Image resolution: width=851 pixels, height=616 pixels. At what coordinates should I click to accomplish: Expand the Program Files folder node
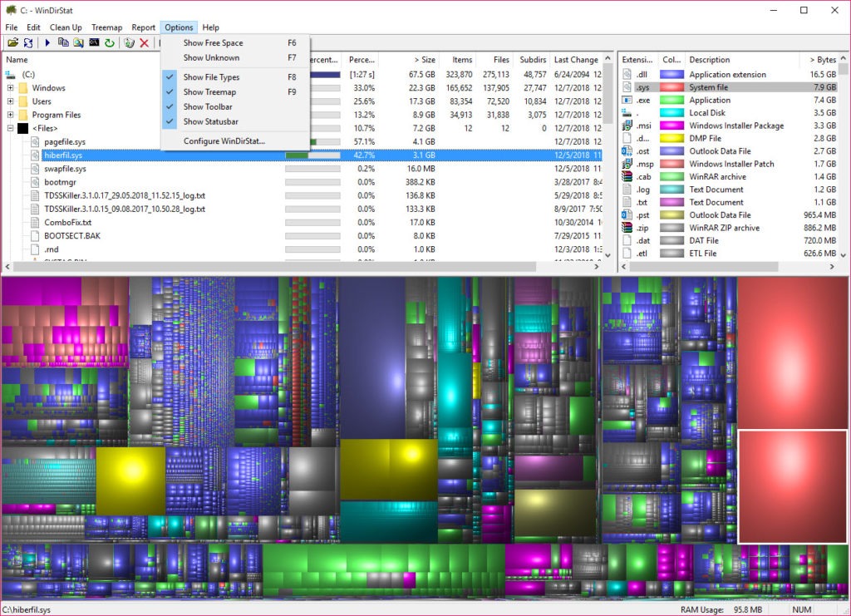click(x=10, y=115)
